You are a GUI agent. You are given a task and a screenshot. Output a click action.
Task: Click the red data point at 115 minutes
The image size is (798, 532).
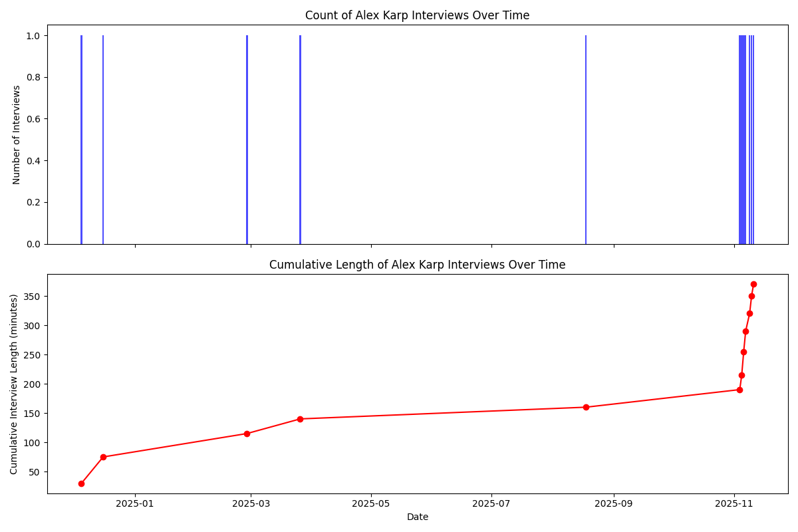coord(247,434)
